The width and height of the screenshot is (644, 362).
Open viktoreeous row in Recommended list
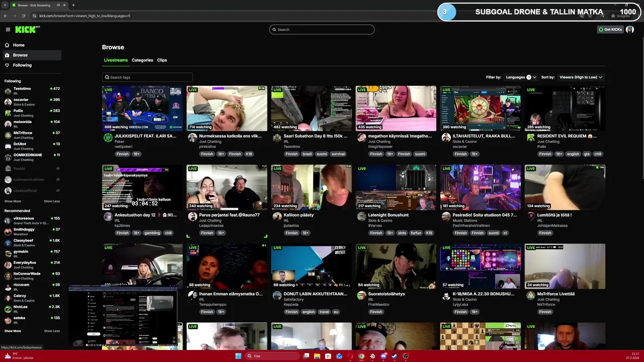(x=32, y=221)
